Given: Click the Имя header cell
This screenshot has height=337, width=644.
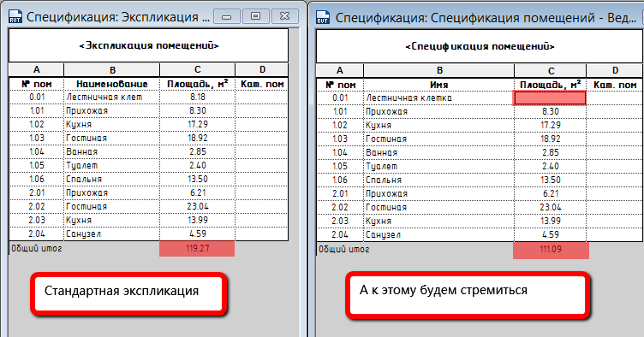Looking at the screenshot, I should click(x=439, y=85).
